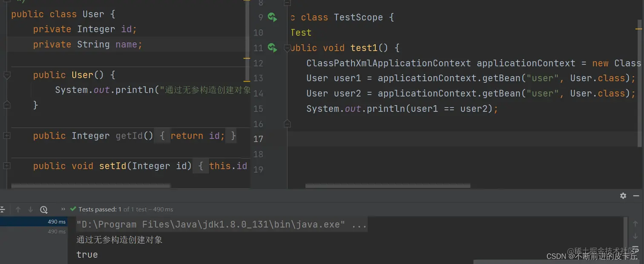This screenshot has width=644, height=264.
Task: Collapse the test1 method fold at line 11
Action: pos(287,48)
